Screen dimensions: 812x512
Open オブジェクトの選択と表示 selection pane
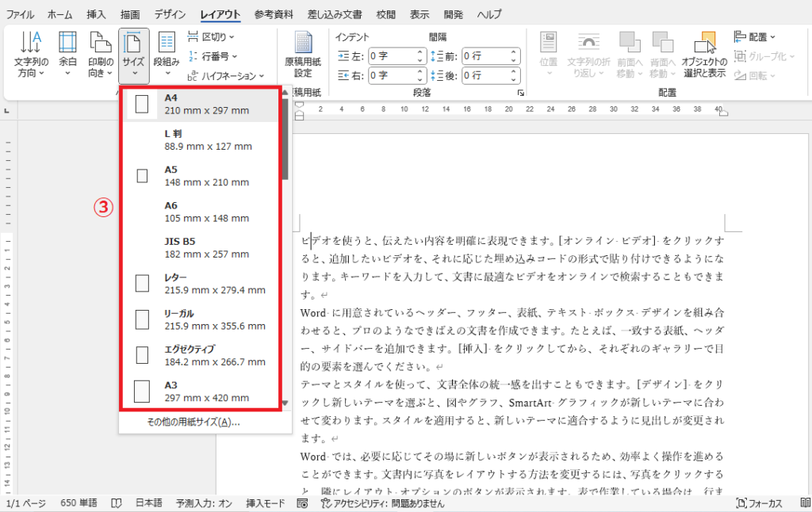[704, 55]
